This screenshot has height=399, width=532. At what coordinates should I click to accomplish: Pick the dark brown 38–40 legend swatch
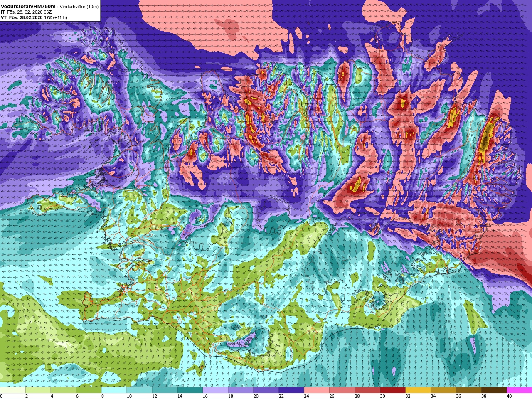(x=494, y=391)
